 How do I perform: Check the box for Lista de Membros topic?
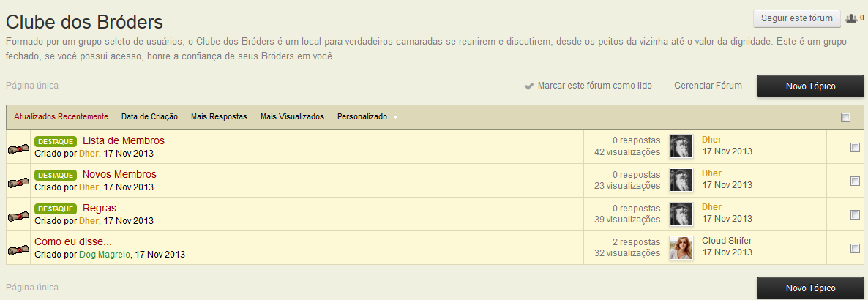click(855, 148)
